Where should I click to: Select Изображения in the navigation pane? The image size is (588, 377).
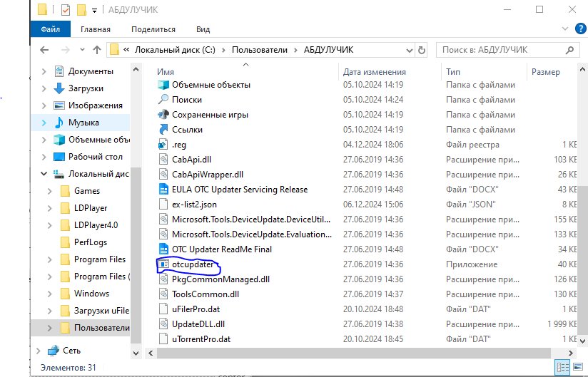coord(95,105)
